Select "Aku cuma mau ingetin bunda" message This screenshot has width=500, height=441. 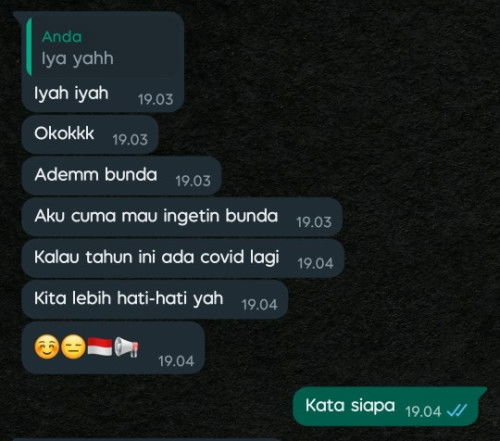click(182, 217)
